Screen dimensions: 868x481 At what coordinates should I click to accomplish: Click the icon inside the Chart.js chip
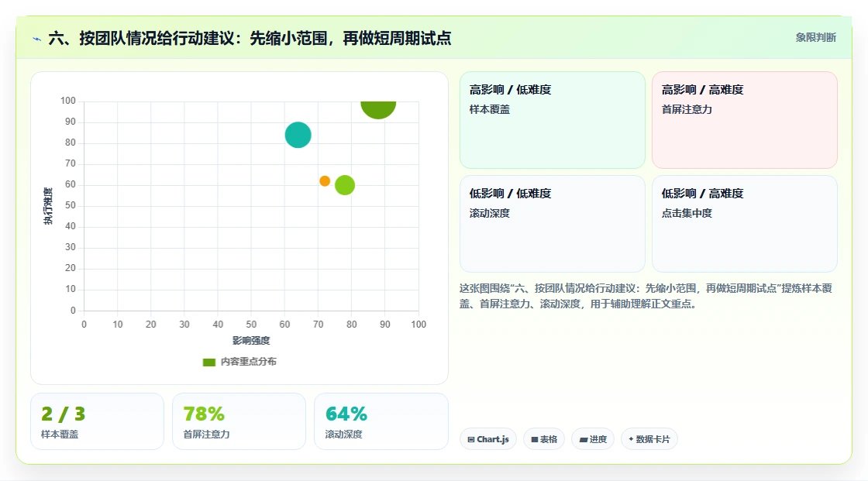pyautogui.click(x=471, y=439)
